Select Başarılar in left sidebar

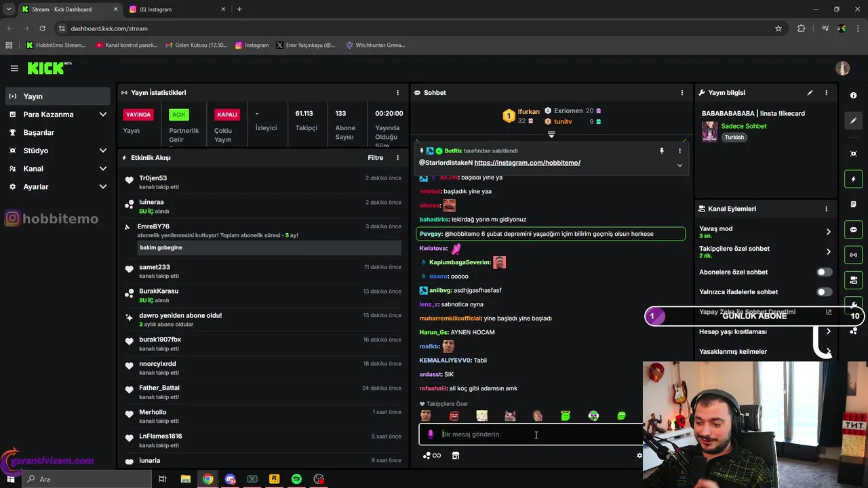click(x=58, y=132)
